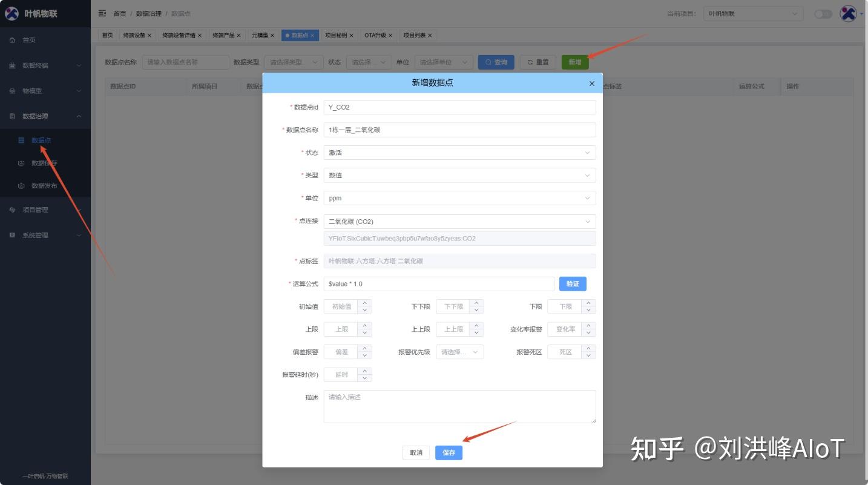Open the dialog's 单位 dropdown showing ppm
This screenshot has width=868, height=485.
[459, 198]
